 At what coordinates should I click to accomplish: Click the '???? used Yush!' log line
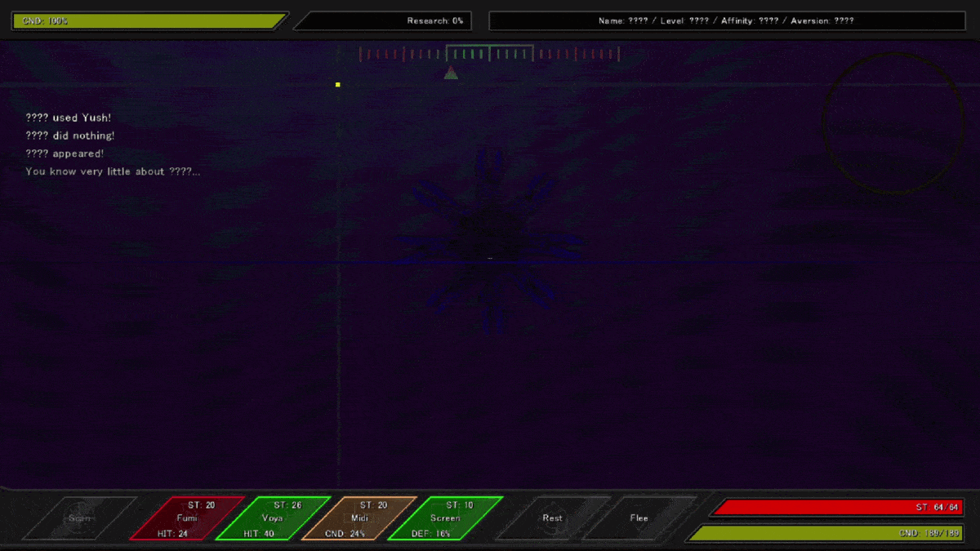(x=68, y=118)
